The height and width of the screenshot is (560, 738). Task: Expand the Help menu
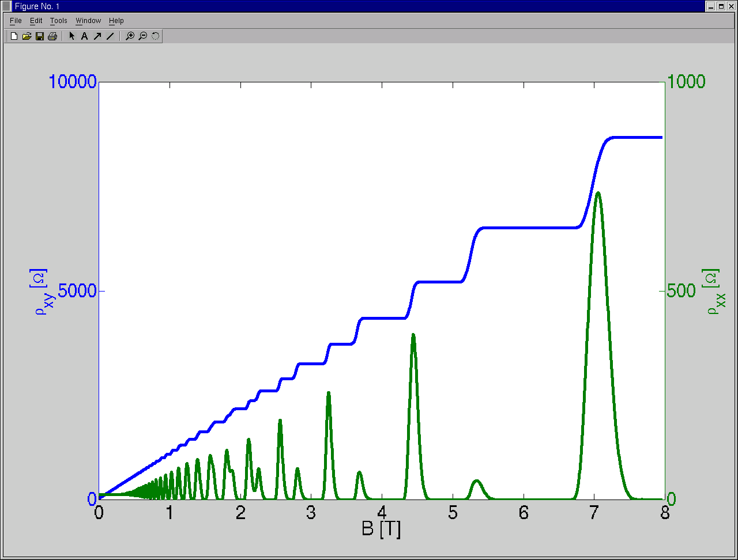(x=116, y=21)
